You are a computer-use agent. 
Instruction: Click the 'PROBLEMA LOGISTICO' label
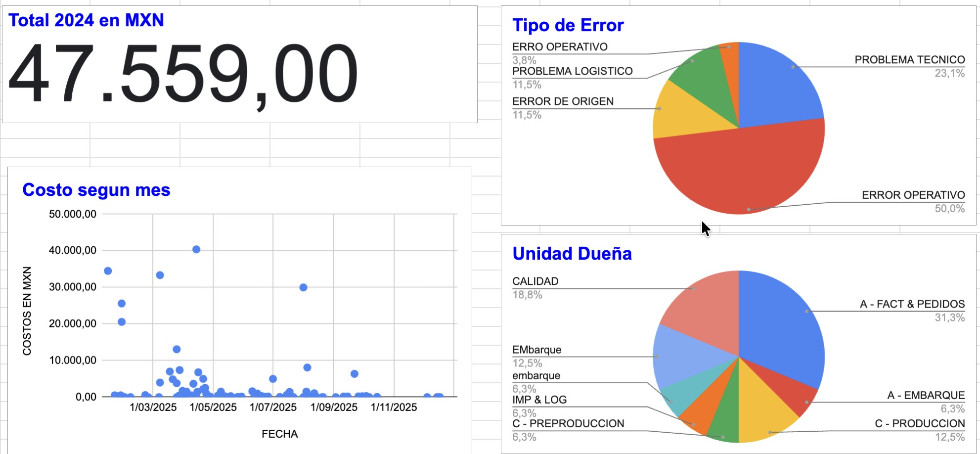coord(573,71)
